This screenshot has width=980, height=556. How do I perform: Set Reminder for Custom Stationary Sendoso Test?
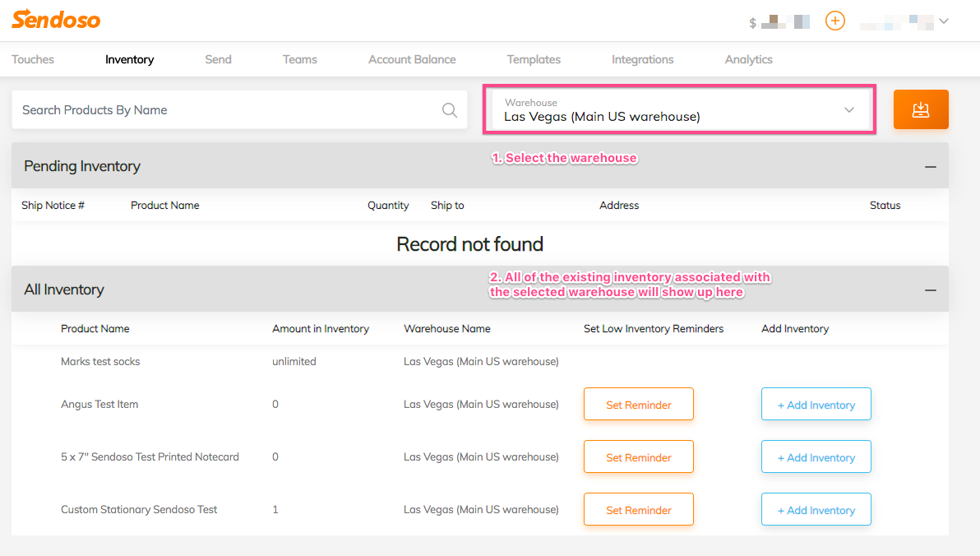pyautogui.click(x=638, y=510)
